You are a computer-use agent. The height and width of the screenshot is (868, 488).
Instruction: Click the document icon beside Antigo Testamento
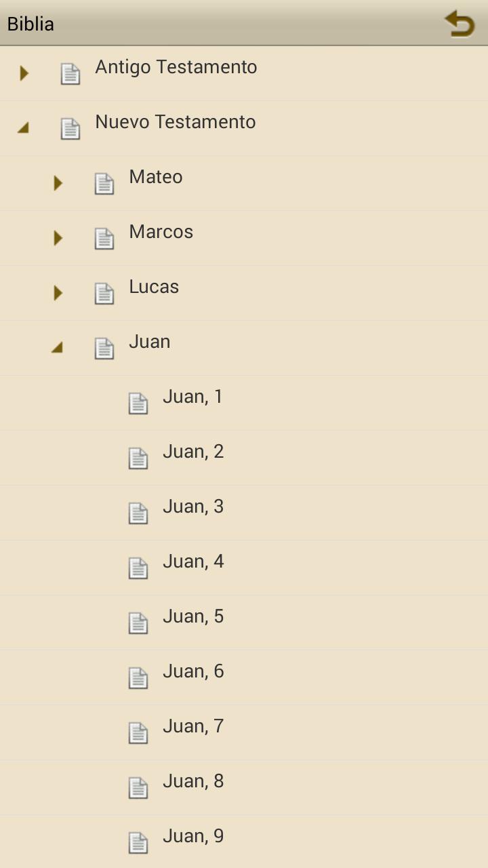[70, 74]
